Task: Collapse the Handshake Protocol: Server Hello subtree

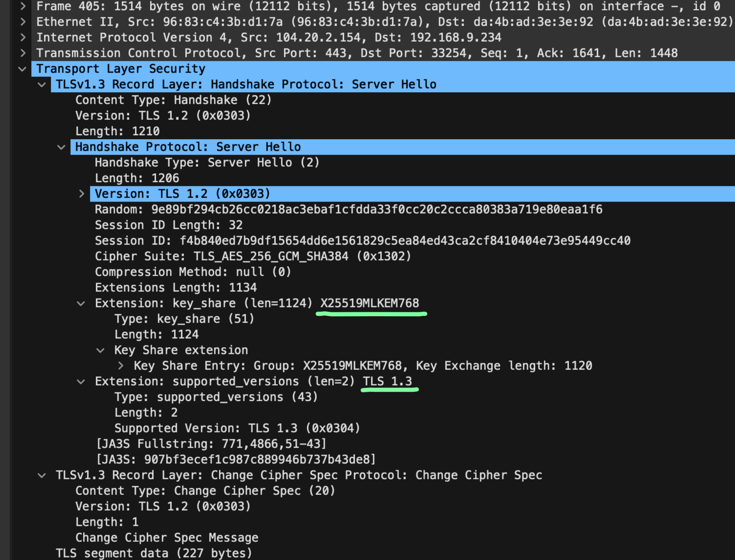Action: 61,146
